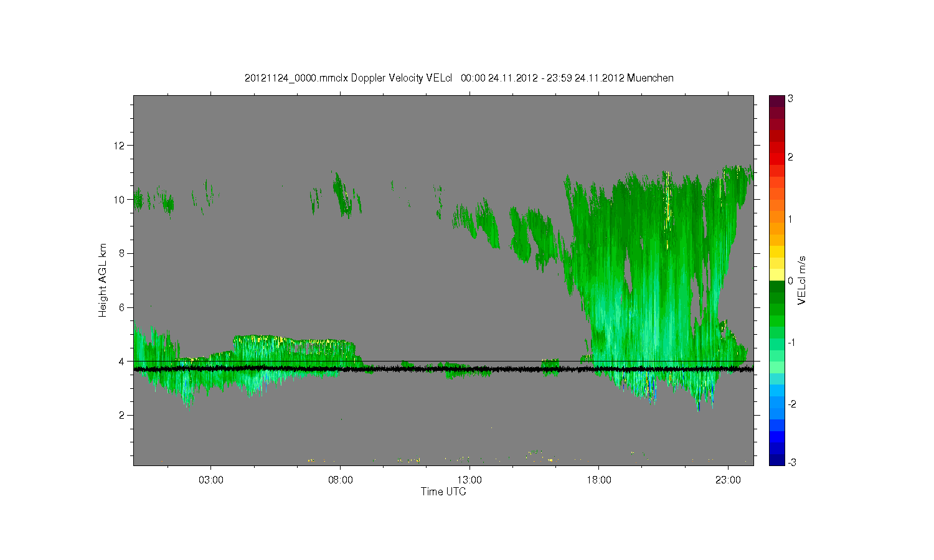The width and height of the screenshot is (934, 560).
Task: Click the colorbar value 2 label
Action: pos(790,157)
